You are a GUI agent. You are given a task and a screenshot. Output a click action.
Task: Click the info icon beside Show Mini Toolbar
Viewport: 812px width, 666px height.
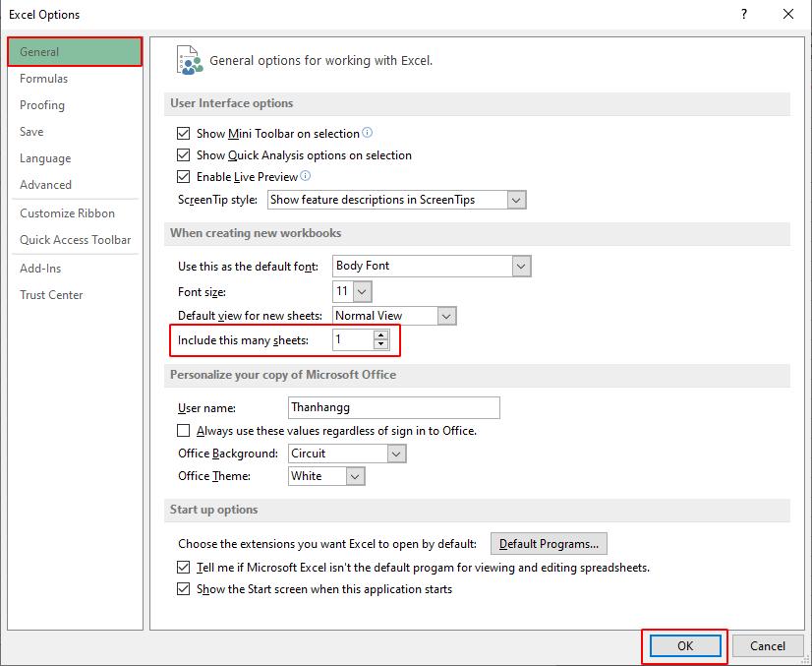[367, 134]
